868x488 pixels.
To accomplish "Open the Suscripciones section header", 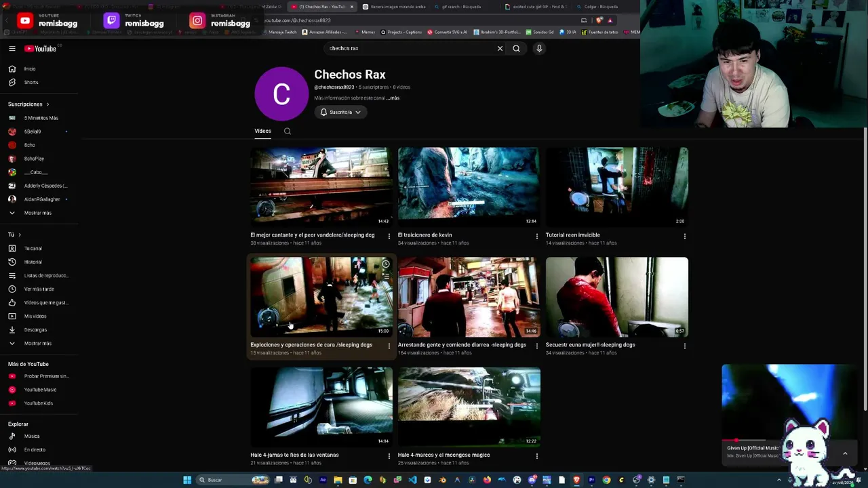I will click(28, 104).
